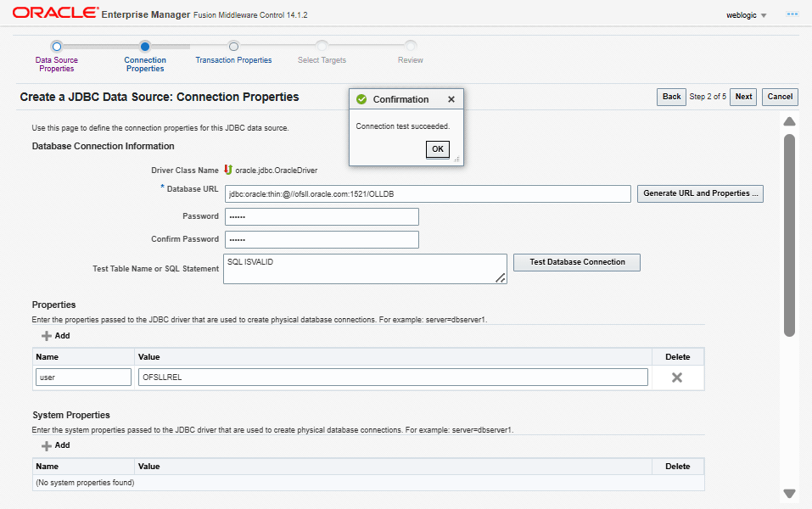812x509 pixels.
Task: Open the top-right options dots menu
Action: coord(792,14)
